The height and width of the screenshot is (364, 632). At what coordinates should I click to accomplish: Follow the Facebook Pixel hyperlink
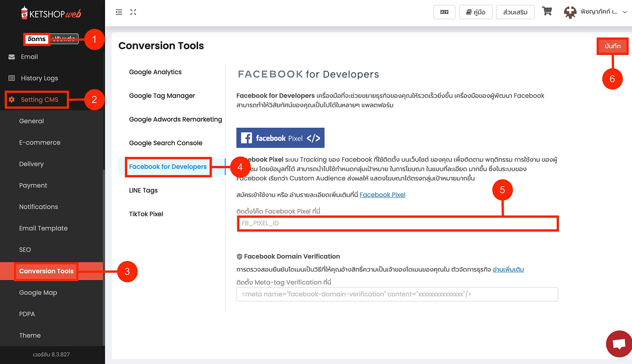pyautogui.click(x=382, y=195)
